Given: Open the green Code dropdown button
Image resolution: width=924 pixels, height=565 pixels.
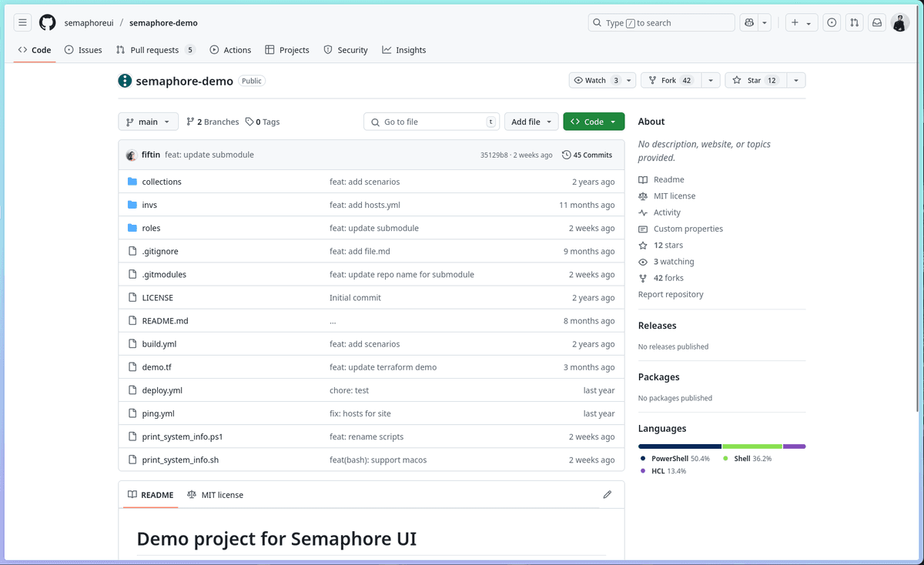Looking at the screenshot, I should point(594,122).
